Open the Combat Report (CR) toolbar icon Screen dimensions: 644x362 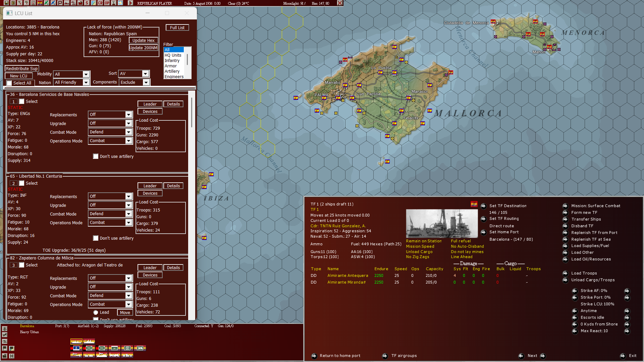[100, 3]
